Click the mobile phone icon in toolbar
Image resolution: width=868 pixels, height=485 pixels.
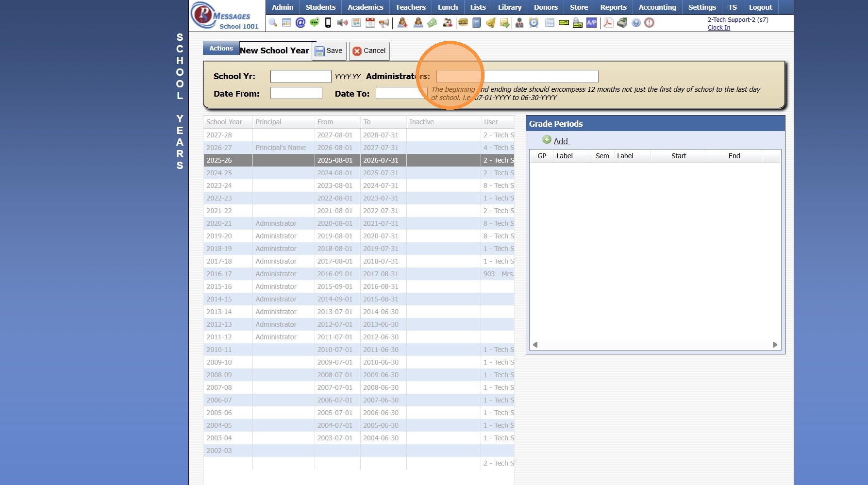(x=328, y=23)
